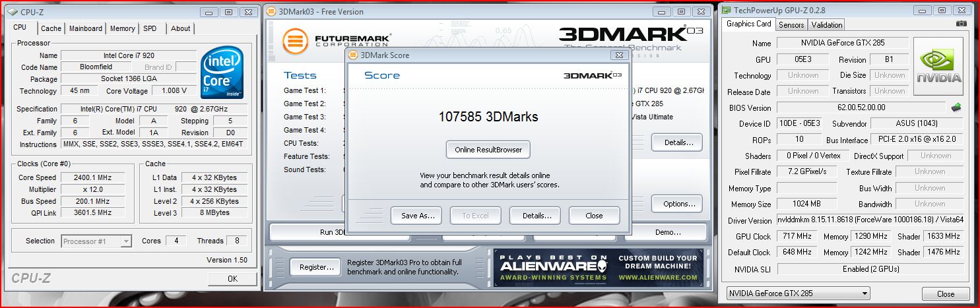This screenshot has width=980, height=308.
Task: Click the processor name Intel Core i7 920
Action: tap(129, 55)
